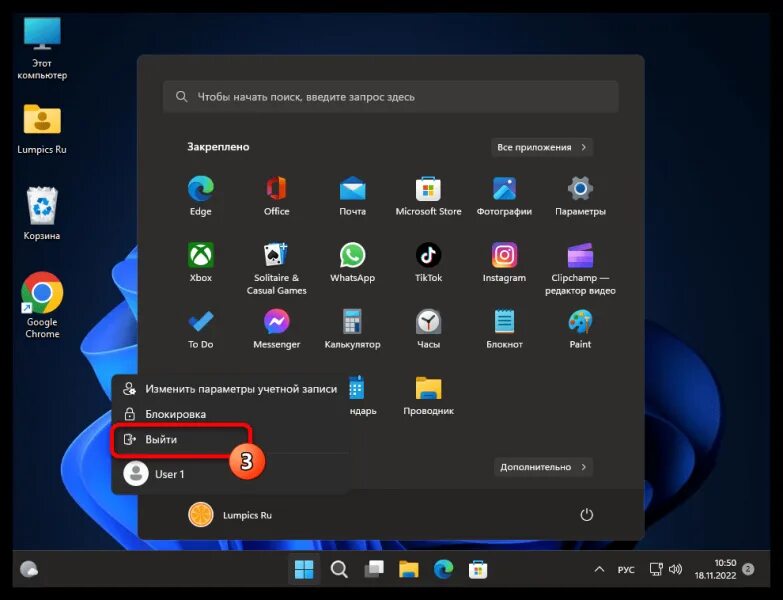
Task: Click the search box in Start
Action: tap(391, 97)
